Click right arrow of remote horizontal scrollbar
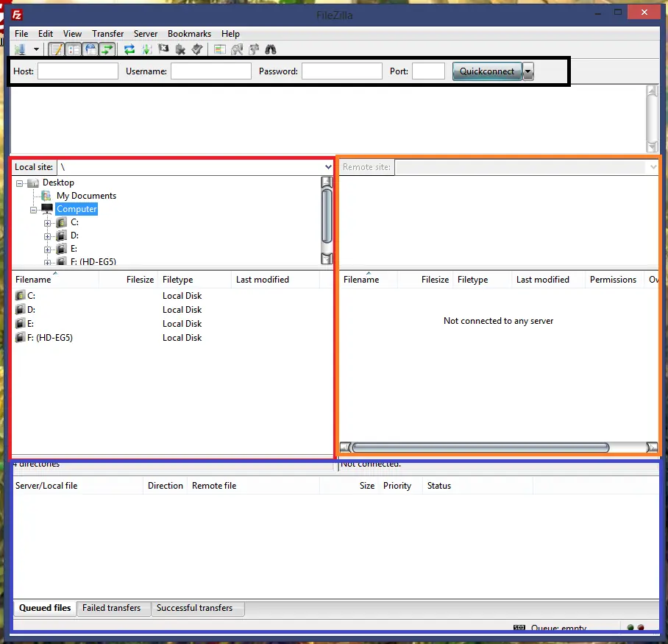Viewport: 668px width, 644px height. 652,447
